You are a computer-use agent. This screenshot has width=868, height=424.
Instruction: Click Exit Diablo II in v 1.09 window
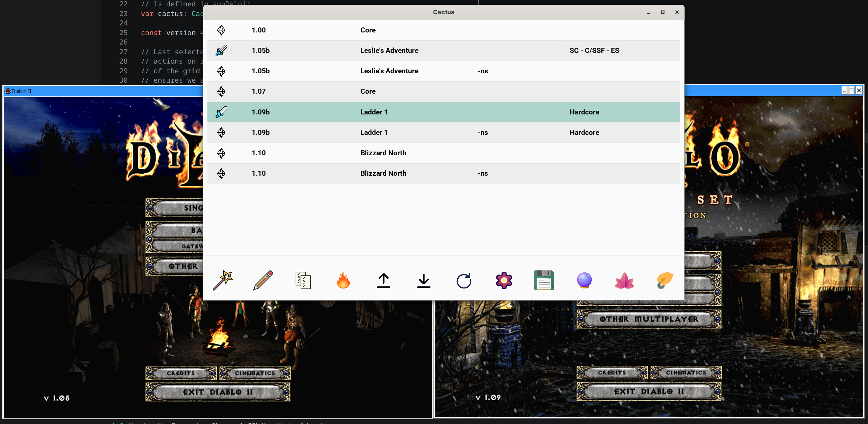point(649,391)
